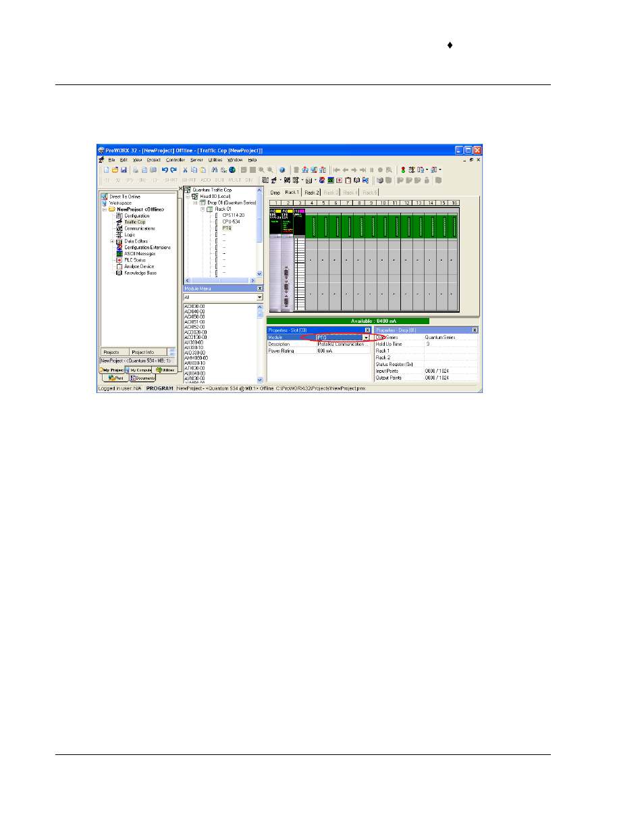Collapse the Head 00 (Local) node
Viewport: 644px width, 834px height.
coord(188,197)
